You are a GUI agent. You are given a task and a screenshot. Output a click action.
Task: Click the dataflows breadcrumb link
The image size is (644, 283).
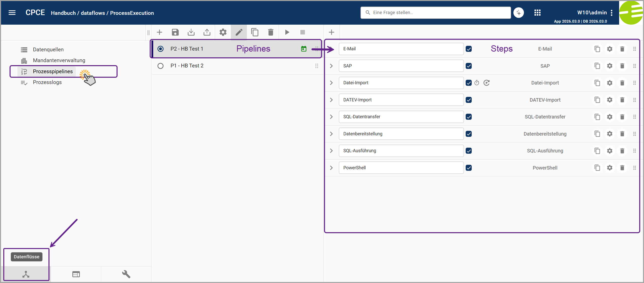click(x=93, y=13)
